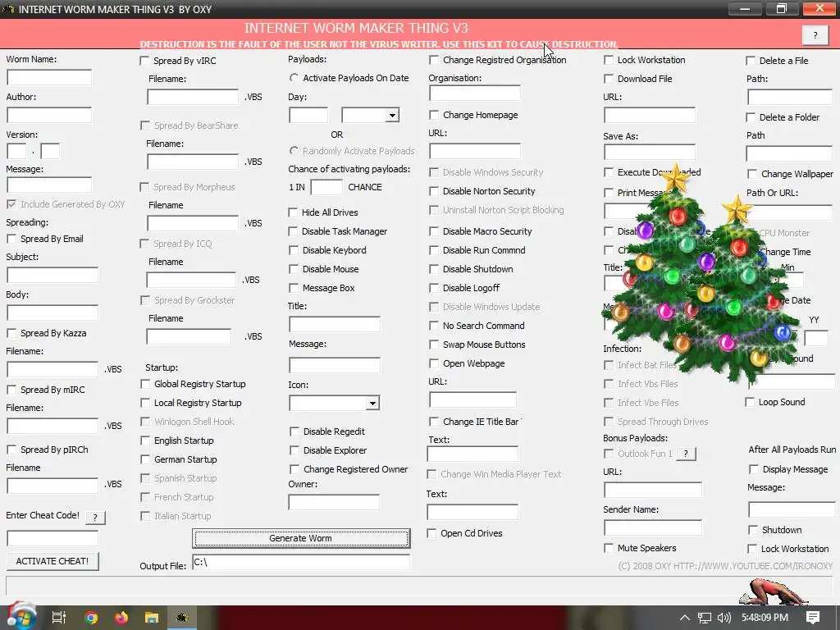The height and width of the screenshot is (630, 840).
Task: Toggle the Display Message checkbox
Action: pos(753,469)
